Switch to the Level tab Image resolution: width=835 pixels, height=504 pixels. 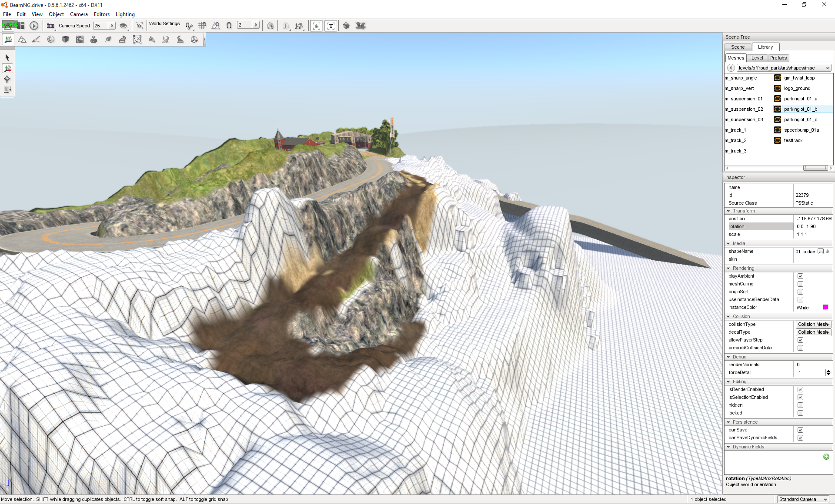pyautogui.click(x=757, y=58)
